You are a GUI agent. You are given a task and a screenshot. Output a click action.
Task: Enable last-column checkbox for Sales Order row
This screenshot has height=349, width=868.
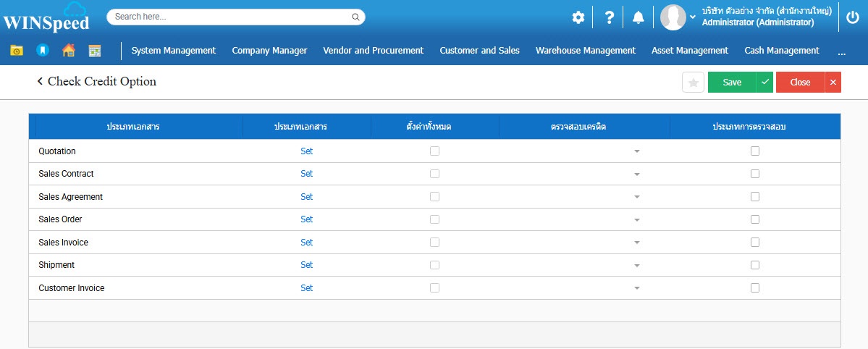click(755, 219)
